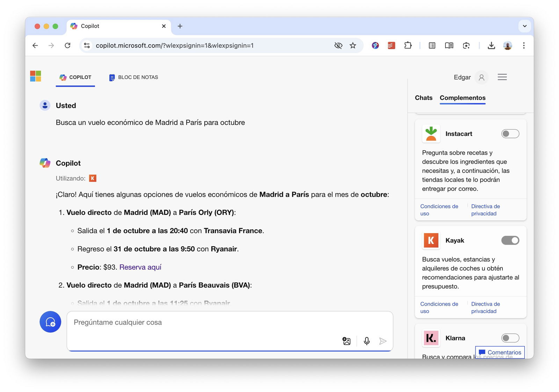Screen dimensions: 559x392
Task: Open the Edgar account icon
Action: click(x=481, y=77)
